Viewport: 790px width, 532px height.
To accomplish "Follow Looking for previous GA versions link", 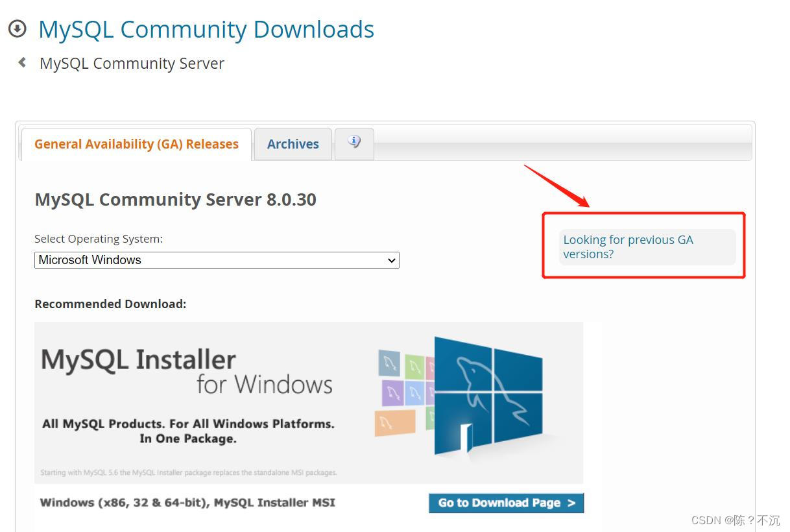I will click(628, 247).
